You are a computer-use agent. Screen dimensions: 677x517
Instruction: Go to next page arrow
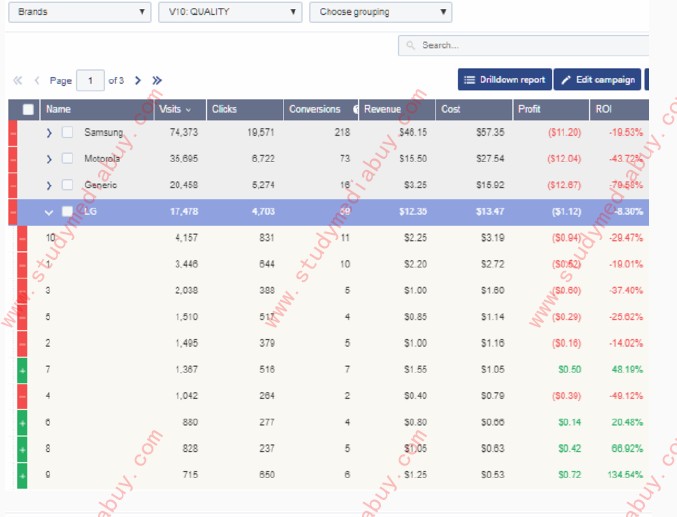pyautogui.click(x=138, y=80)
